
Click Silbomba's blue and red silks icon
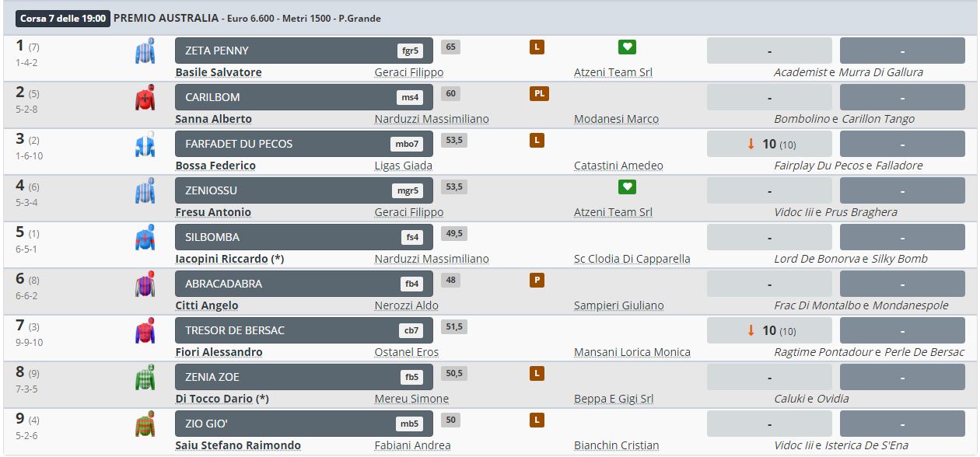(x=145, y=238)
